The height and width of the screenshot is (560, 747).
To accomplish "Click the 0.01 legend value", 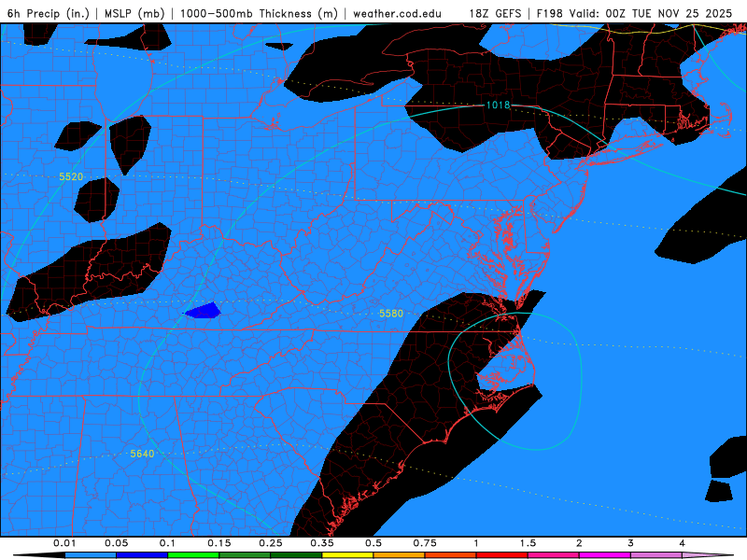I will [64, 543].
